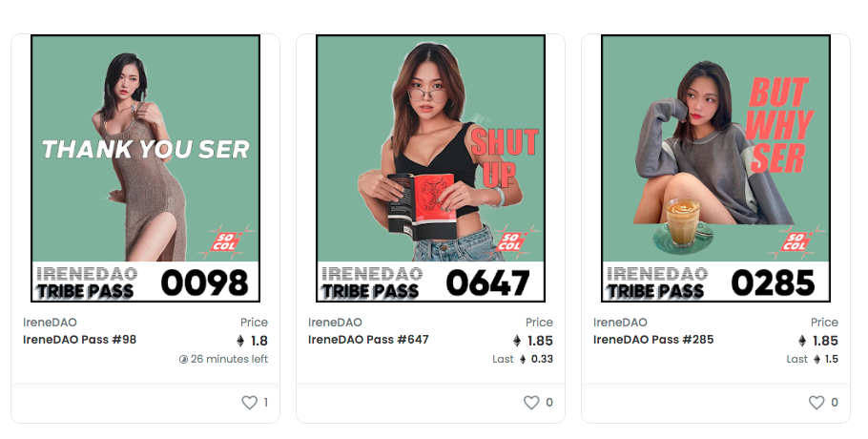This screenshot has width=868, height=439.
Task: Click Ethereum icon beside 1.8 price
Action: tap(240, 341)
